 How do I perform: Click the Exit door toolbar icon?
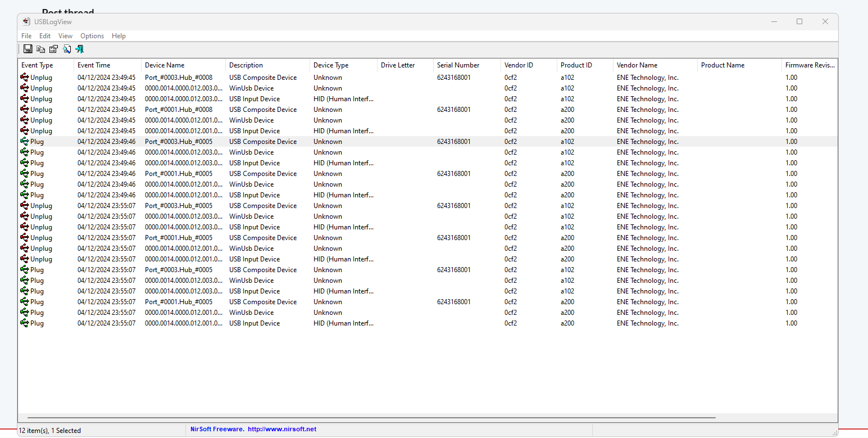[80, 49]
